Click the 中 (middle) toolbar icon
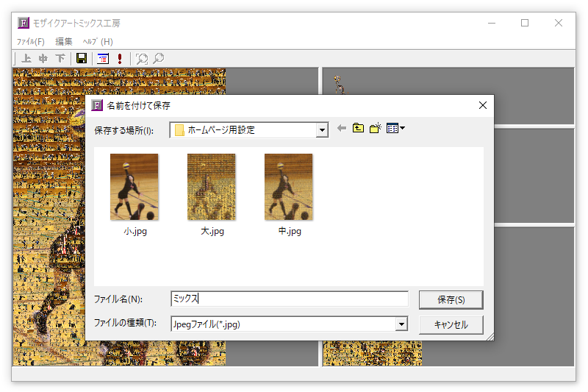The width and height of the screenshot is (588, 392). [43, 59]
